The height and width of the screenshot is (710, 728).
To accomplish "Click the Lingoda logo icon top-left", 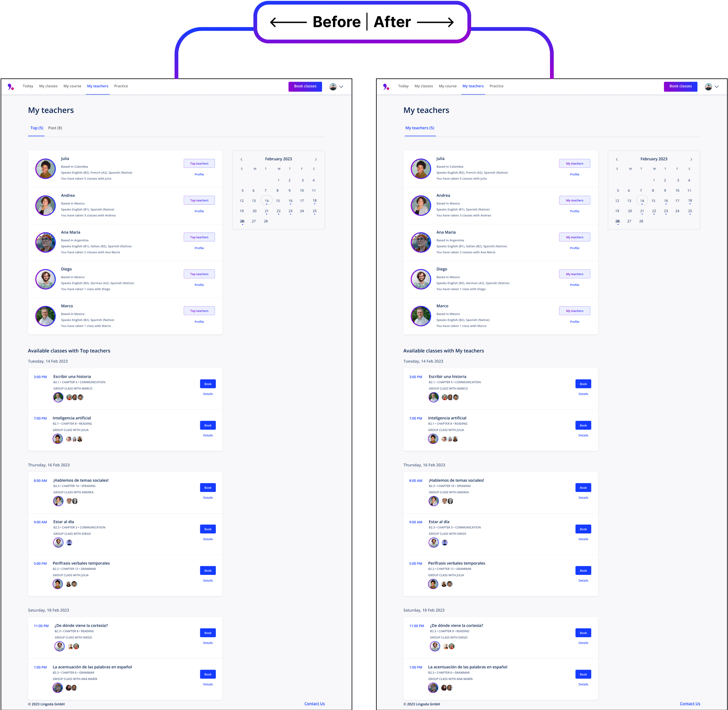I will point(10,86).
